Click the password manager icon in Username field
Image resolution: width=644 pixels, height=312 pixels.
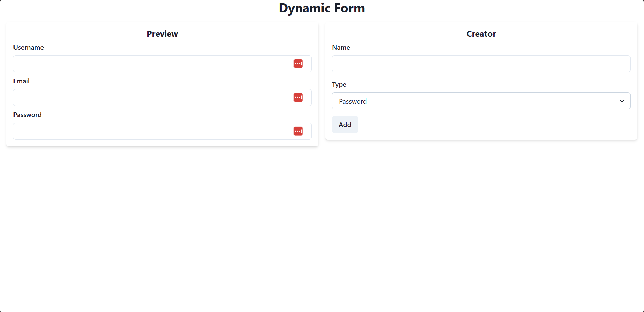298,64
